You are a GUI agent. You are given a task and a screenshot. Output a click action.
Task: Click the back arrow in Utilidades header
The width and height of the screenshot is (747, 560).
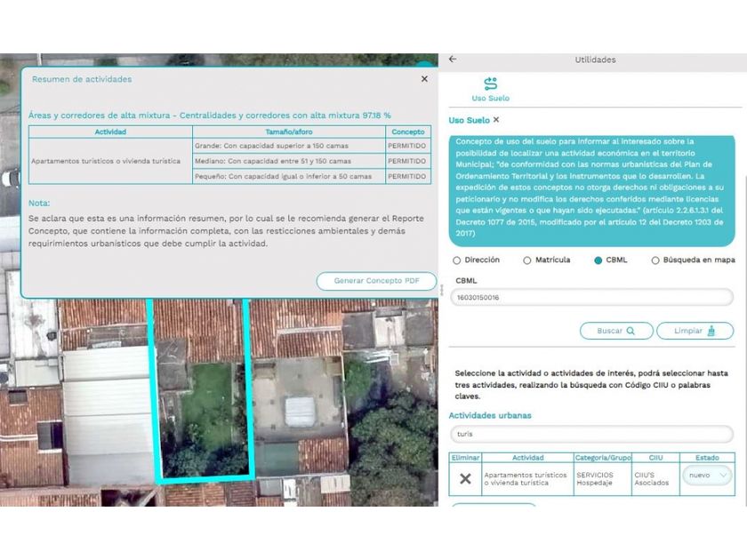(453, 60)
